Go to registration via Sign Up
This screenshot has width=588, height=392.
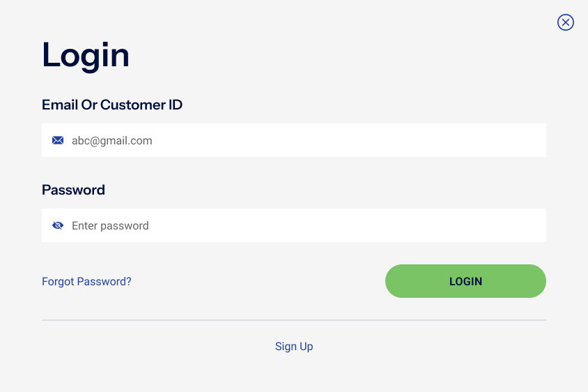click(x=294, y=347)
